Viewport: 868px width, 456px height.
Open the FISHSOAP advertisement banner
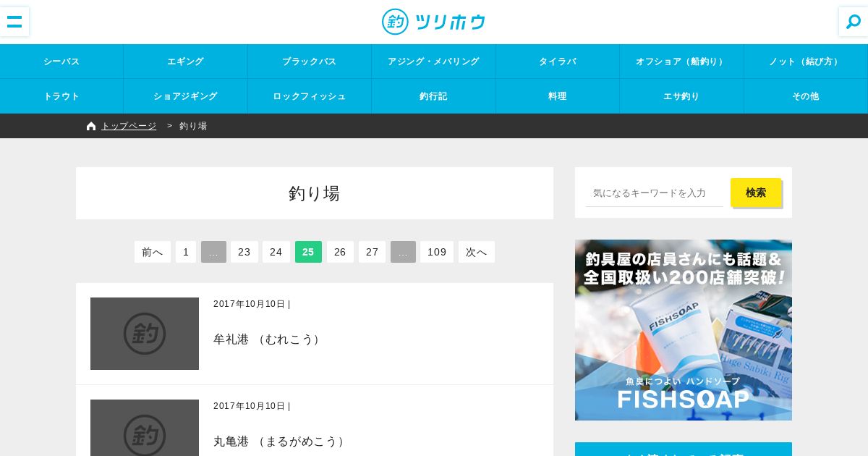click(684, 330)
